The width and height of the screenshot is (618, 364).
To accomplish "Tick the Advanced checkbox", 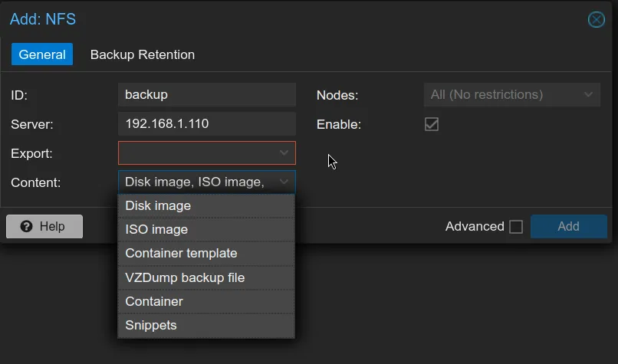I will click(x=516, y=227).
